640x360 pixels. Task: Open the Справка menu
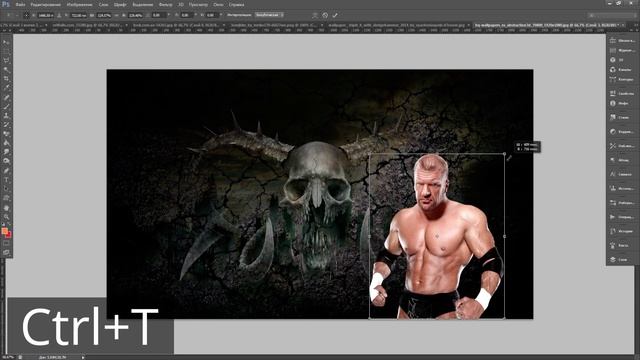point(236,4)
